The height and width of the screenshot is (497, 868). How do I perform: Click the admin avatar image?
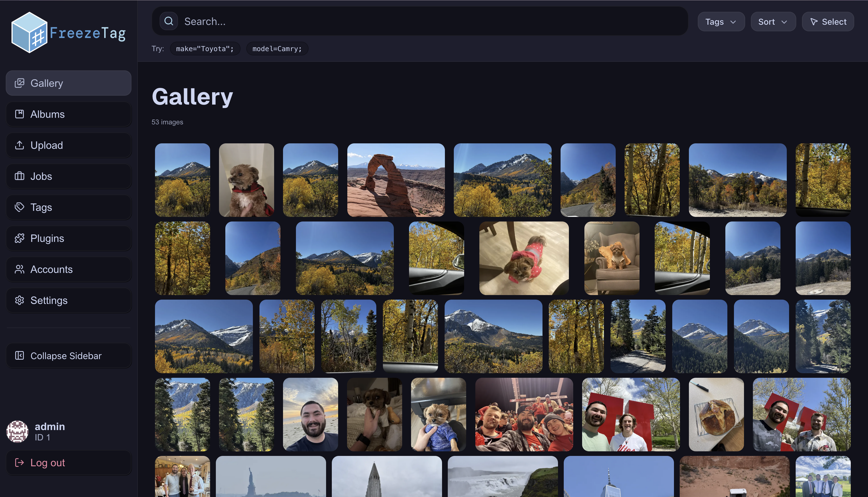click(18, 431)
